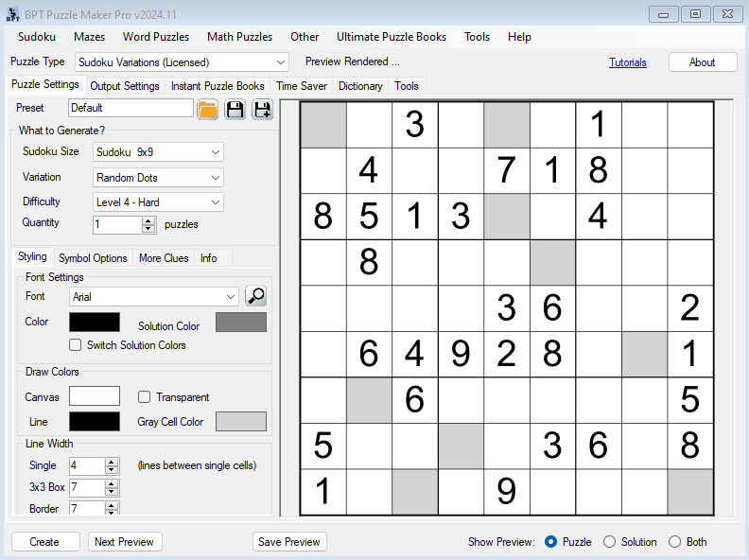Enable the Switch Solution Colors checkbox
The height and width of the screenshot is (560, 749).
76,345
